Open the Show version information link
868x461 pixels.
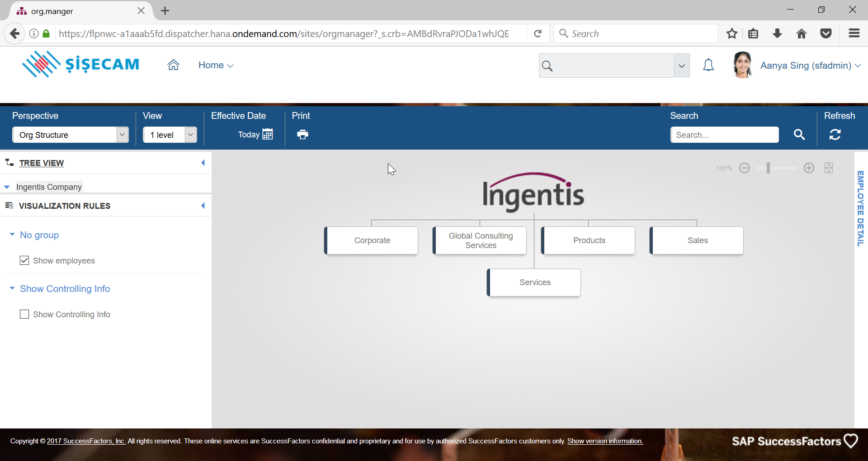coord(604,441)
